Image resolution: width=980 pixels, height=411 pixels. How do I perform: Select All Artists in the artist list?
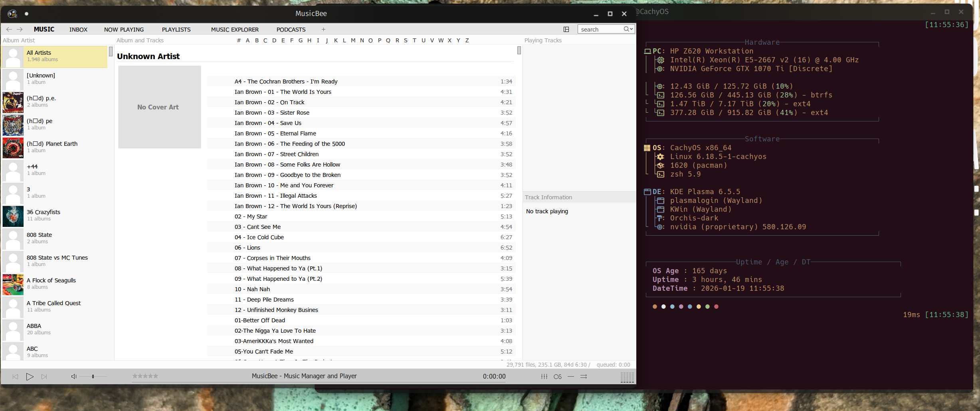(x=55, y=57)
